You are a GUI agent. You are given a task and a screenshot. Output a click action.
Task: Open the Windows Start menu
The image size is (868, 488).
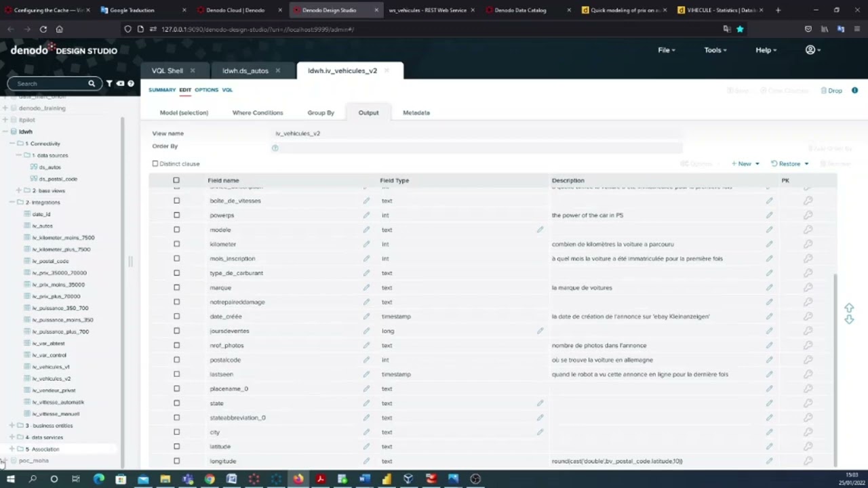(x=10, y=479)
